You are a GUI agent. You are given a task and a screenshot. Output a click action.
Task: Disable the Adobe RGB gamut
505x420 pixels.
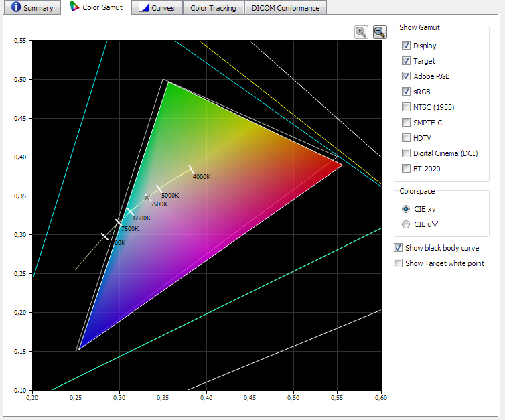coord(406,76)
